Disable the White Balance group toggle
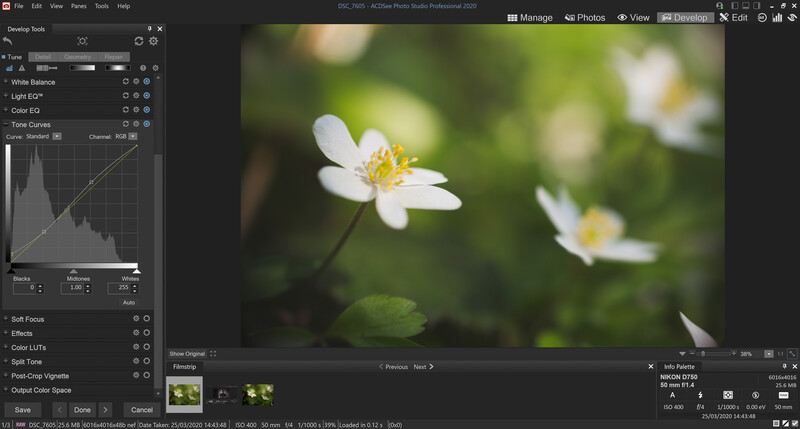The height and width of the screenshot is (429, 800). pos(146,81)
